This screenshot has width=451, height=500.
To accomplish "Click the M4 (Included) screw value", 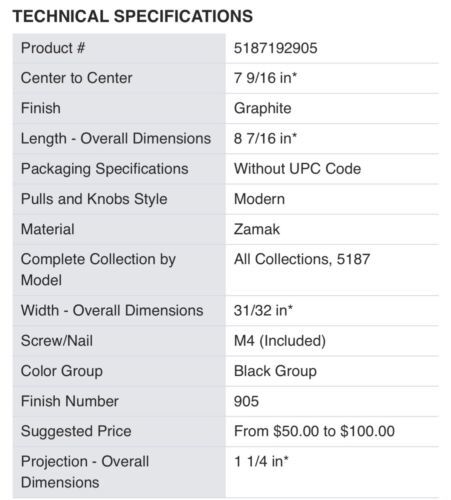I will tap(280, 341).
